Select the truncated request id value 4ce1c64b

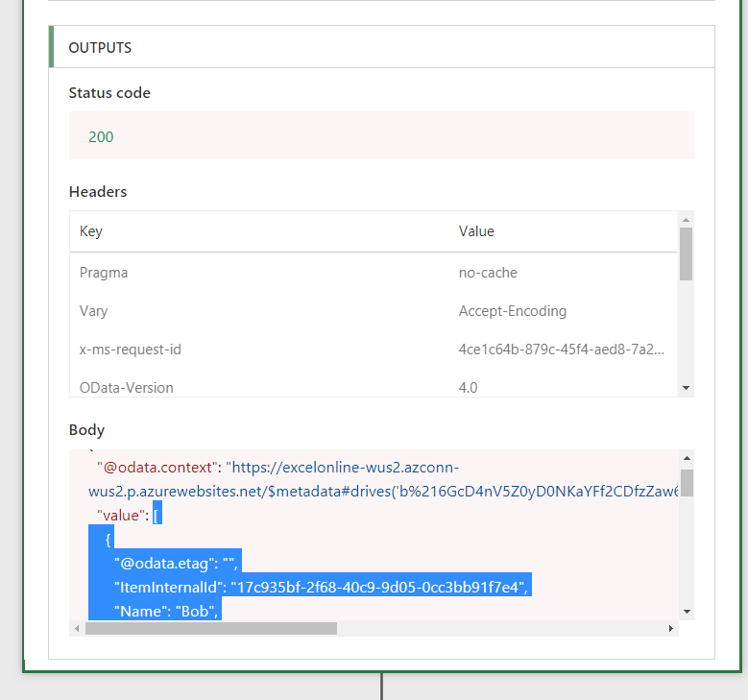tap(561, 350)
